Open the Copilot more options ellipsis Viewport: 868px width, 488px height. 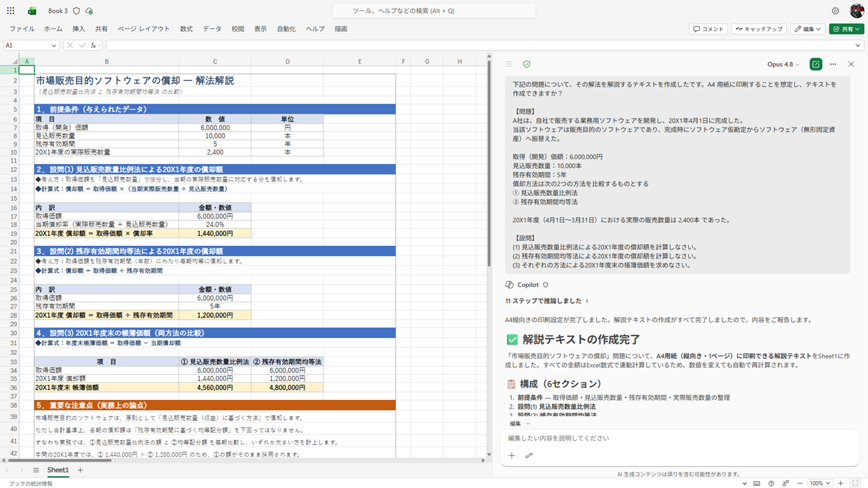click(x=833, y=64)
